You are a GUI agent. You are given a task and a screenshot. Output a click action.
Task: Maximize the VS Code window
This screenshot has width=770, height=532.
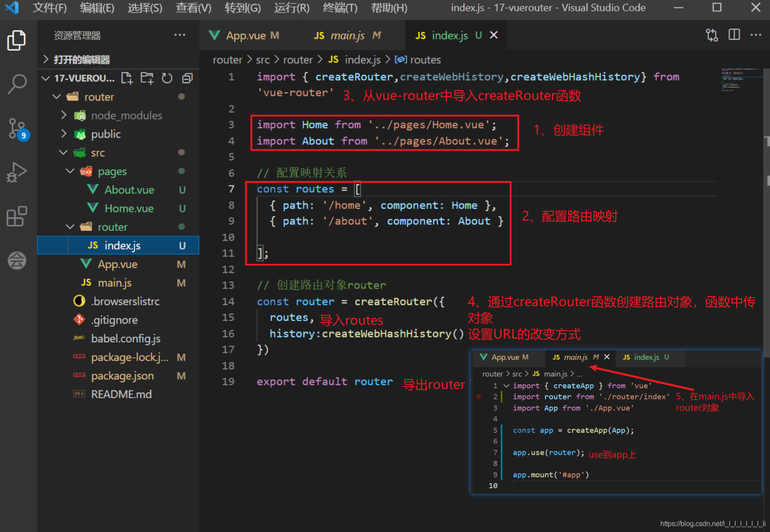pos(717,8)
